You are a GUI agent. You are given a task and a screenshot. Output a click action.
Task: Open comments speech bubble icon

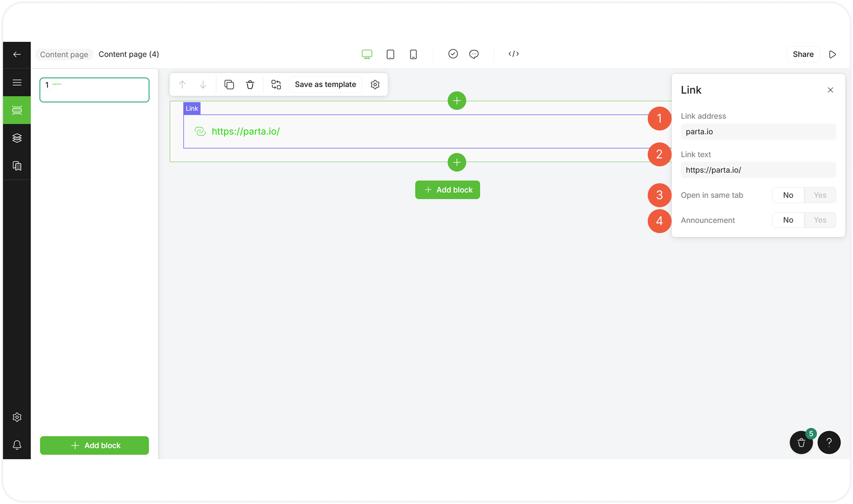474,54
